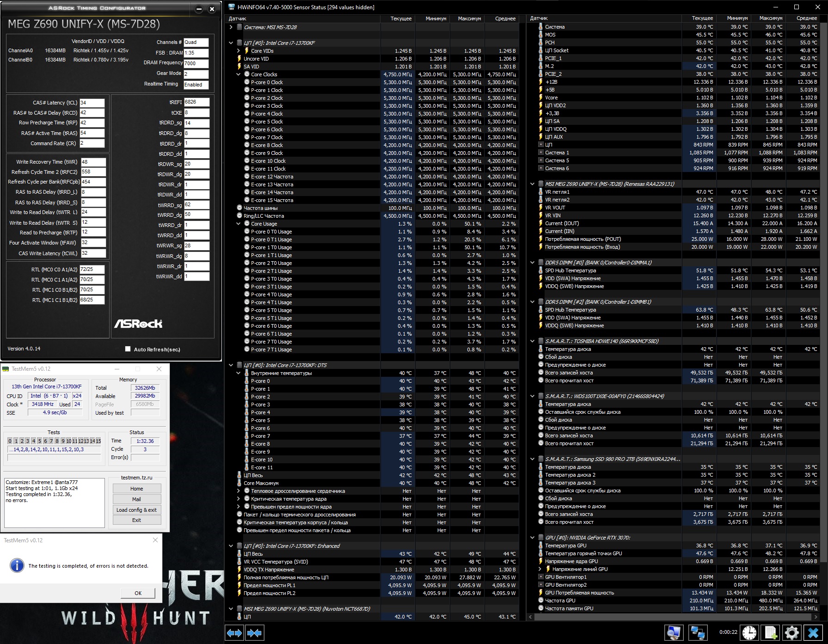Collapse the GPU [#0] RTX 3070 group
The image size is (828, 644).
pyautogui.click(x=532, y=538)
